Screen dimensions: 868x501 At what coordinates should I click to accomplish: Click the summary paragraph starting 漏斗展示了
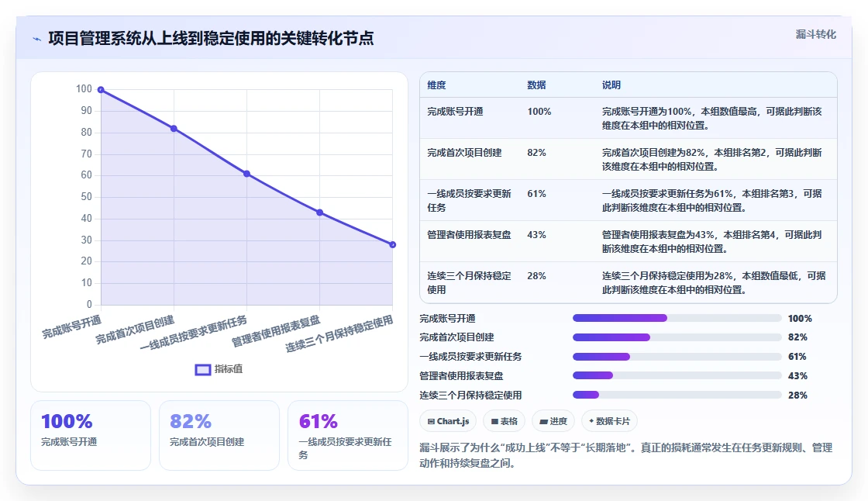pyautogui.click(x=626, y=455)
